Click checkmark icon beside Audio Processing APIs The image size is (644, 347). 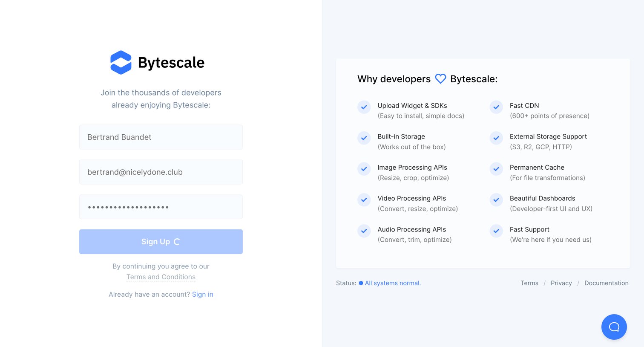pyautogui.click(x=364, y=231)
